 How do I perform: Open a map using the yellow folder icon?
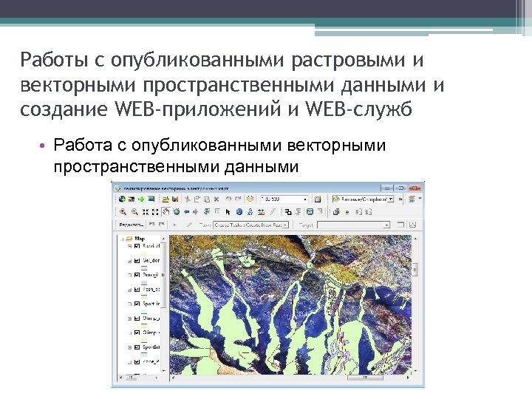pos(166,199)
